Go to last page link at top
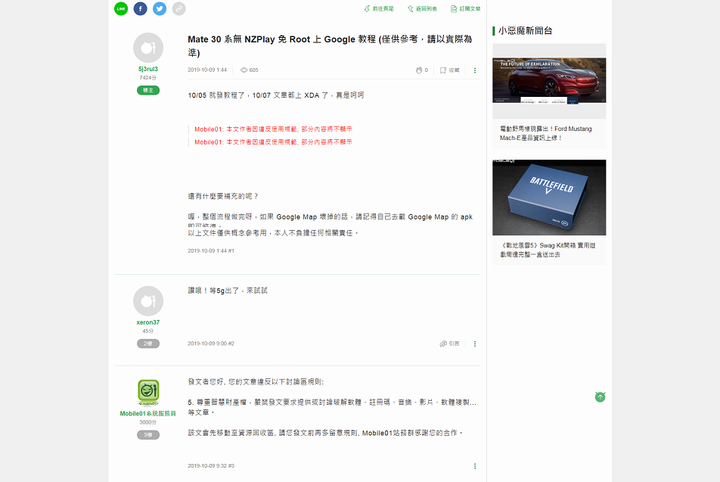This screenshot has width=720, height=482. tap(379, 9)
